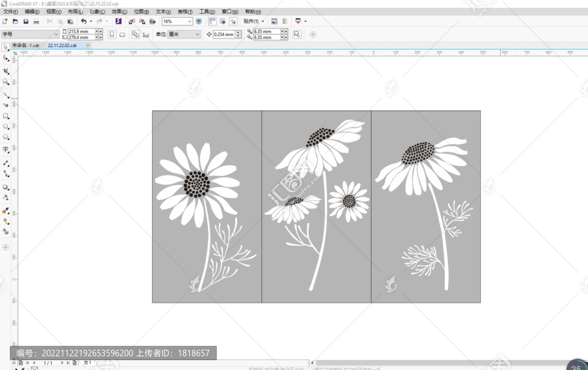Click the Save floppy disk icon
Image resolution: width=588 pixels, height=370 pixels.
[26, 22]
